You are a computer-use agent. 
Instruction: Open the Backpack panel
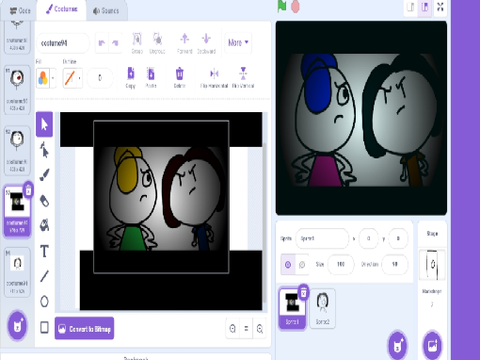(x=136, y=357)
